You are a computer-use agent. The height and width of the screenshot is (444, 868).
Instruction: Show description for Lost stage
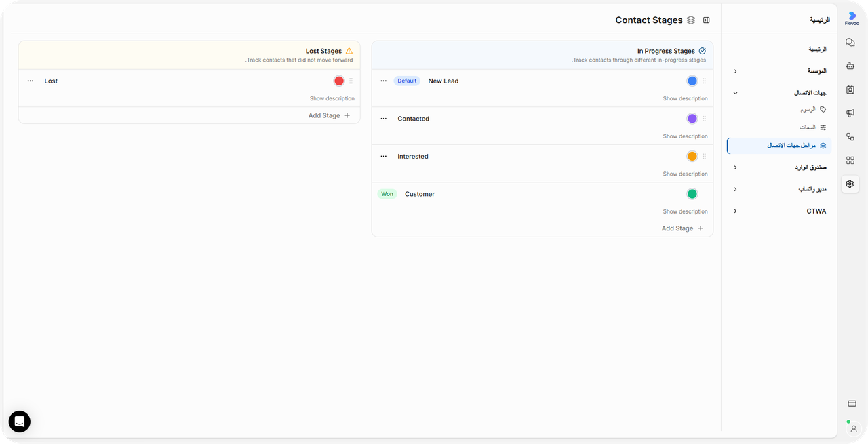pos(332,99)
